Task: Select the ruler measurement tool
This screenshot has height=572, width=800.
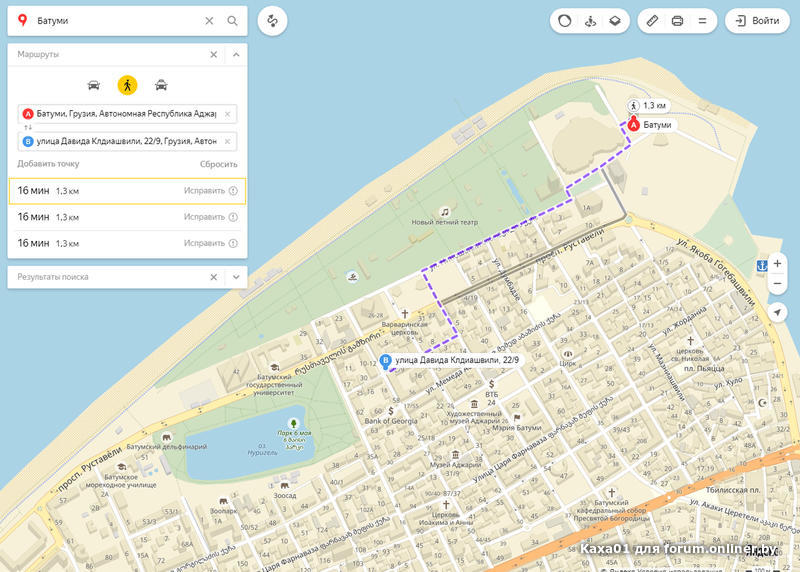Action: pos(652,21)
